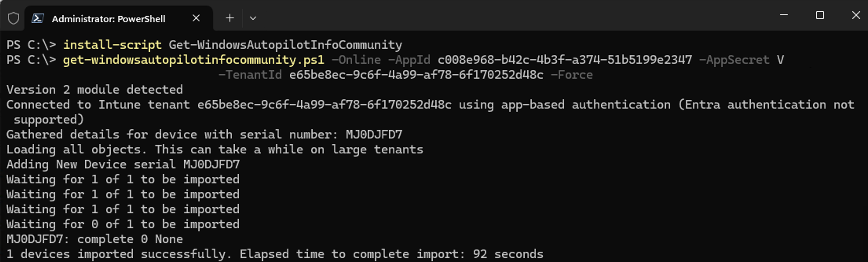This screenshot has width=868, height=262.
Task: Click the -Online parameter text
Action: [x=355, y=60]
